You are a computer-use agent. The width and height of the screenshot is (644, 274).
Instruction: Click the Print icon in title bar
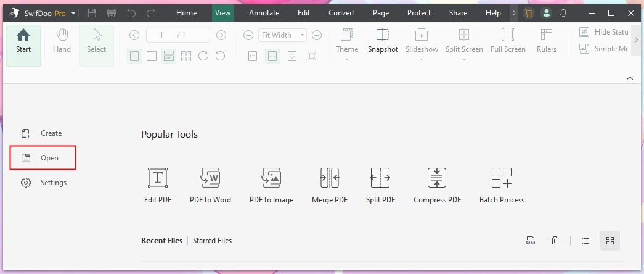click(112, 13)
